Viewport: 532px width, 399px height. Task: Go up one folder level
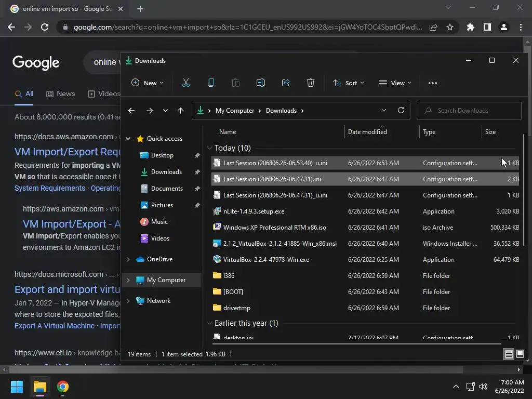180,111
